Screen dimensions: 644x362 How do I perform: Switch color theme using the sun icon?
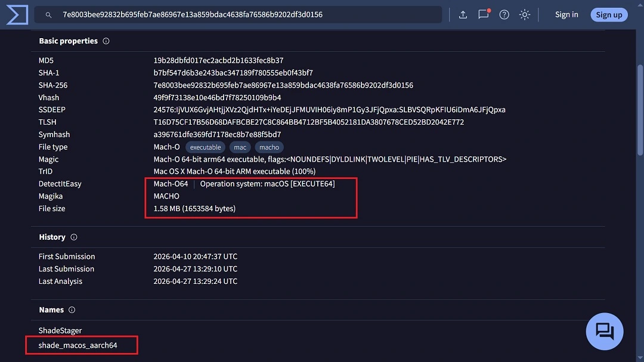pyautogui.click(x=524, y=14)
